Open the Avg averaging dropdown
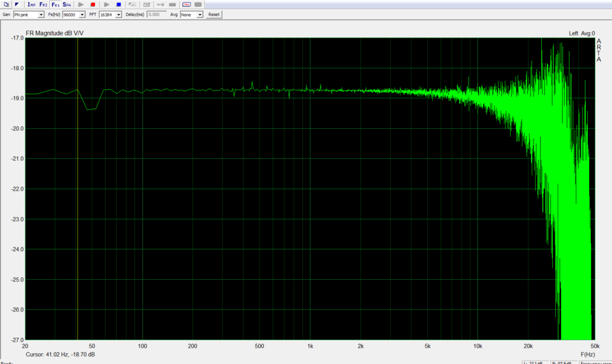Screen dimensions: 612x364 click(200, 15)
